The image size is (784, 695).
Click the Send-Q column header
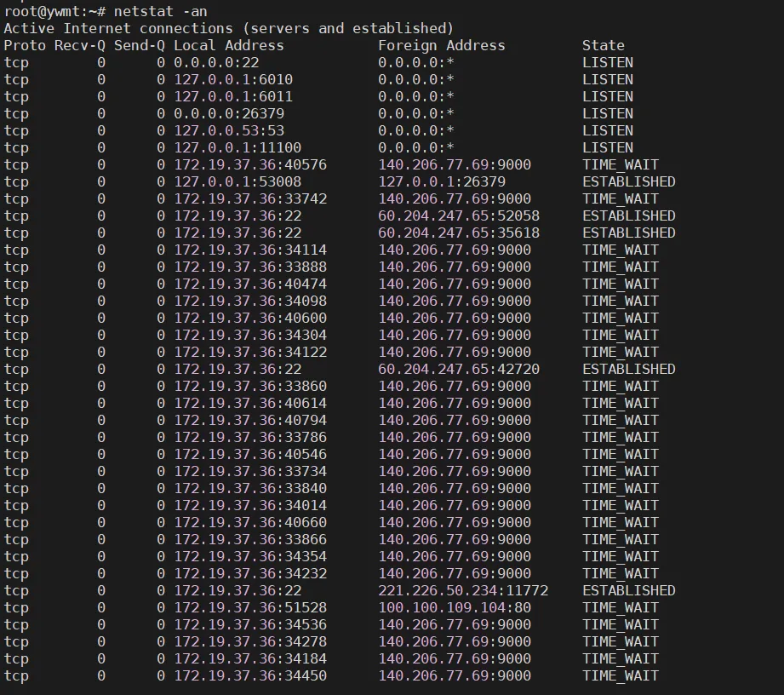click(x=139, y=45)
